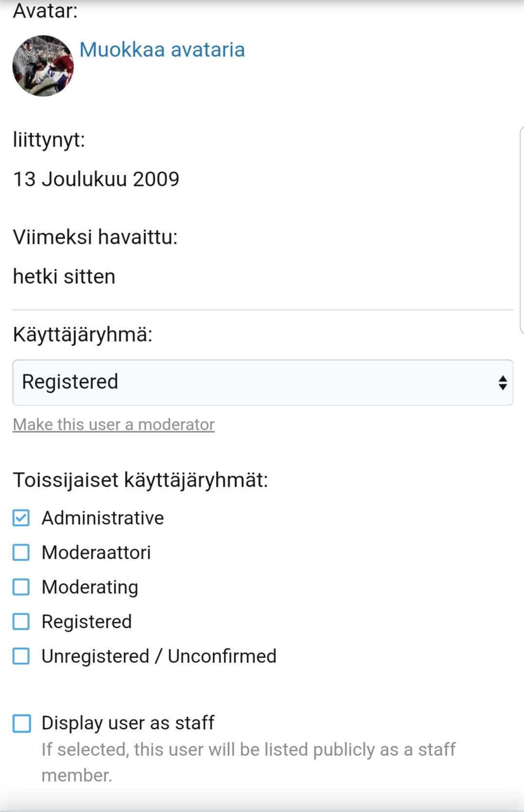Screen dimensions: 524x812
Task: Click the hetki sitten last seen text
Action: click(x=64, y=277)
